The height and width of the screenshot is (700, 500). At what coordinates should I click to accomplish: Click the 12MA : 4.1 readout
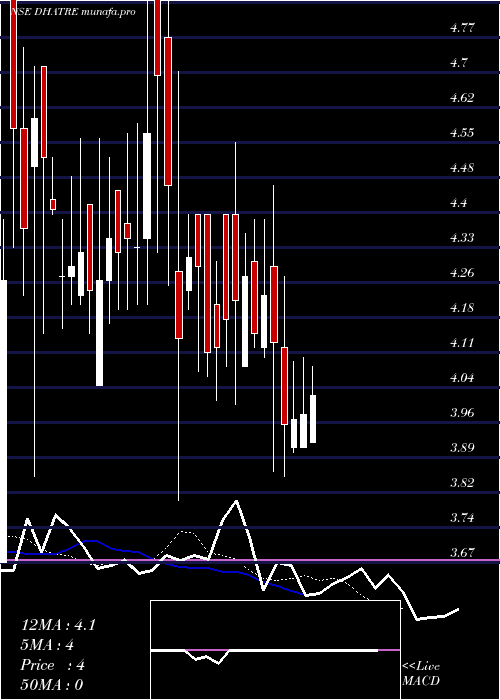58,625
